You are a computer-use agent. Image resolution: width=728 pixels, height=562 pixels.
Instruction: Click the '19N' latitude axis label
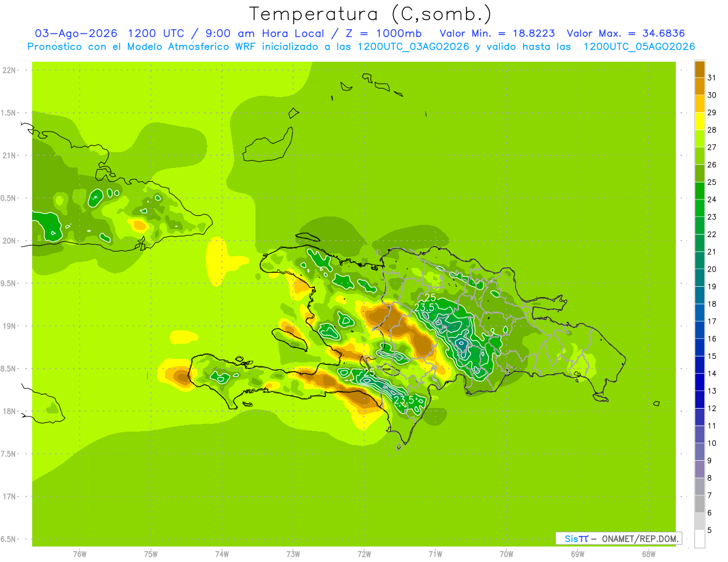tap(9, 326)
